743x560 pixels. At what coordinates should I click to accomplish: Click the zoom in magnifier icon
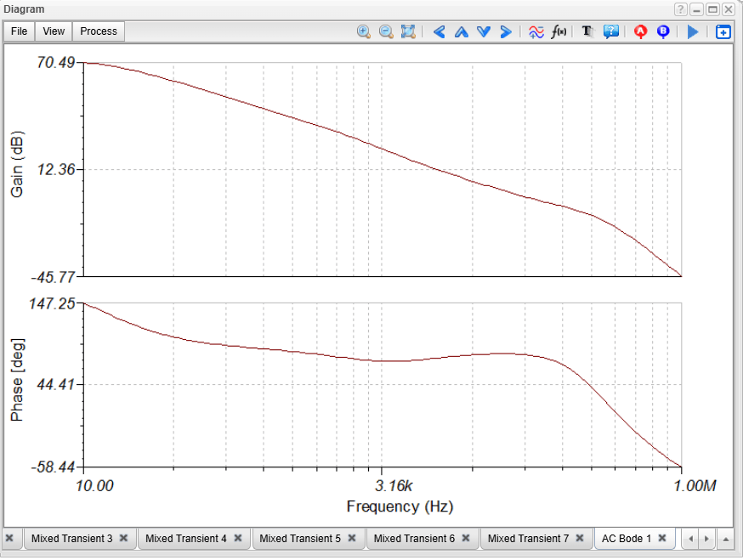point(364,31)
